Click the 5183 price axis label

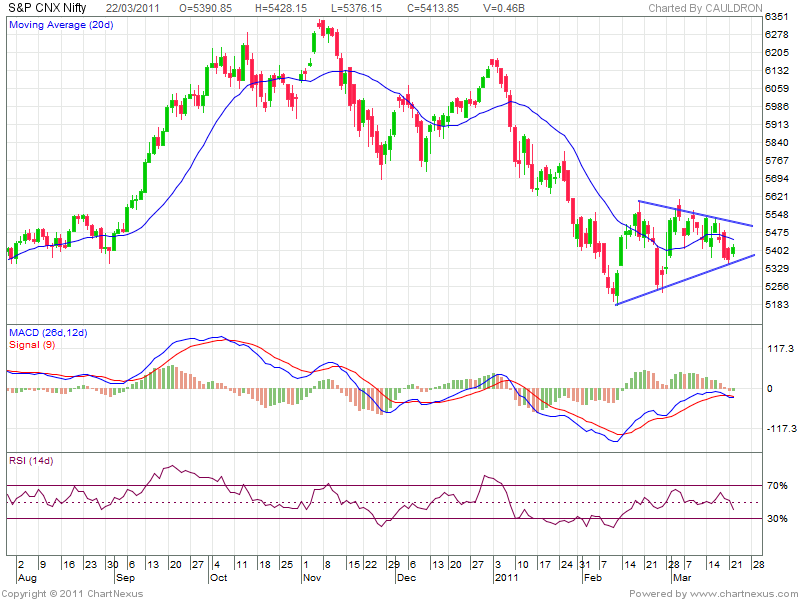click(778, 304)
